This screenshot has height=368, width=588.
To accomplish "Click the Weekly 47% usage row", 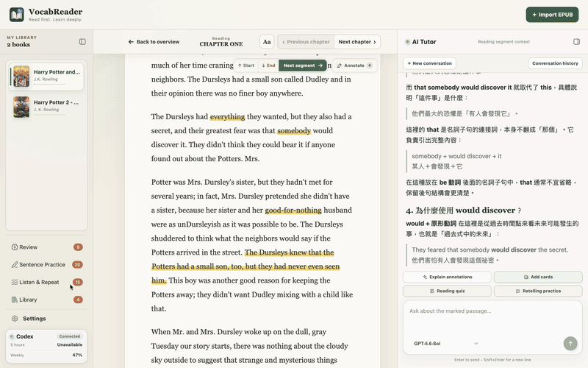I will (x=46, y=355).
